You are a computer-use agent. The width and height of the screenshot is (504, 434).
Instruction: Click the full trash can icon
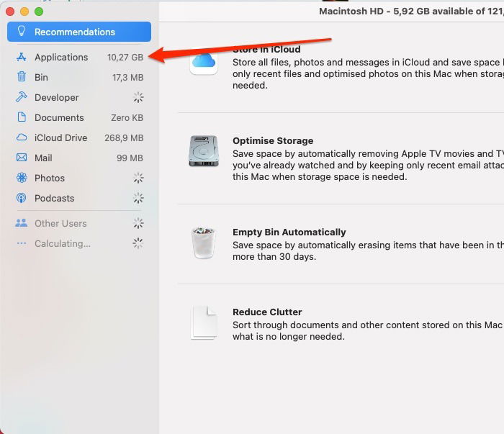coord(204,243)
